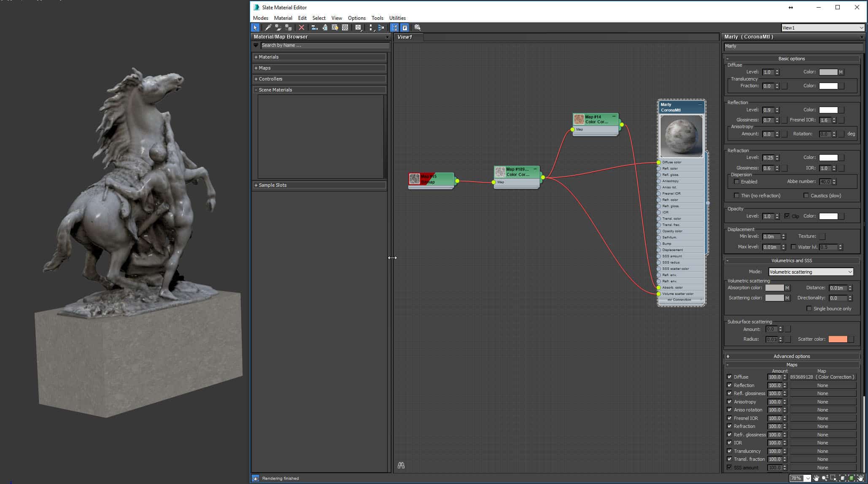This screenshot has width=868, height=484.
Task: Click Pan to Selected icon
Action: tap(860, 478)
